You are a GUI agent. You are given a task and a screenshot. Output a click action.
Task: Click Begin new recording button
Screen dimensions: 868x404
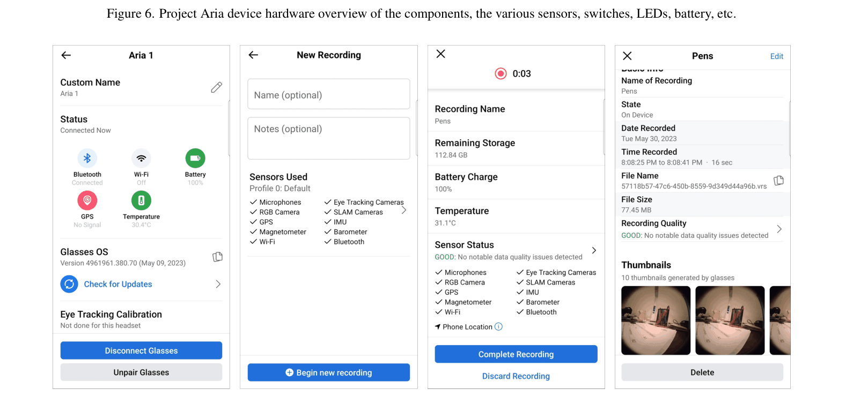[328, 372]
